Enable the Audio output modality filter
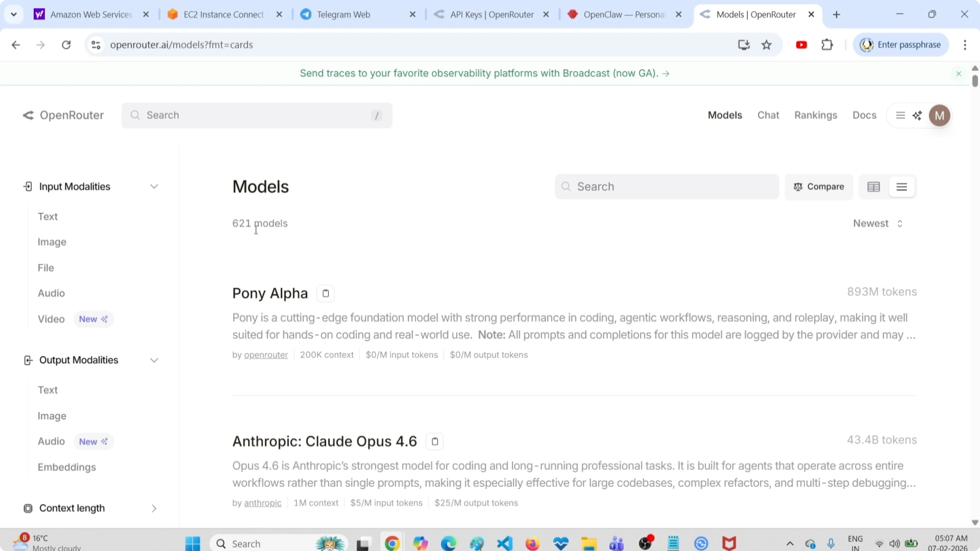The height and width of the screenshot is (551, 980). tap(51, 441)
